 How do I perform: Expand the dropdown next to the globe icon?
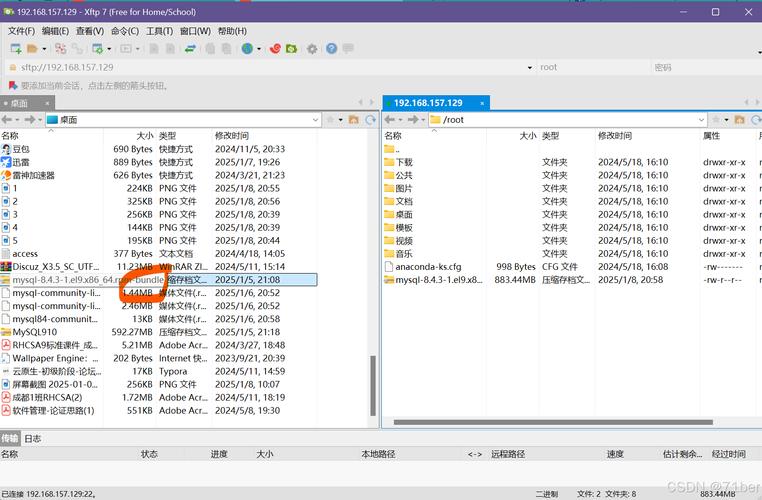click(259, 49)
